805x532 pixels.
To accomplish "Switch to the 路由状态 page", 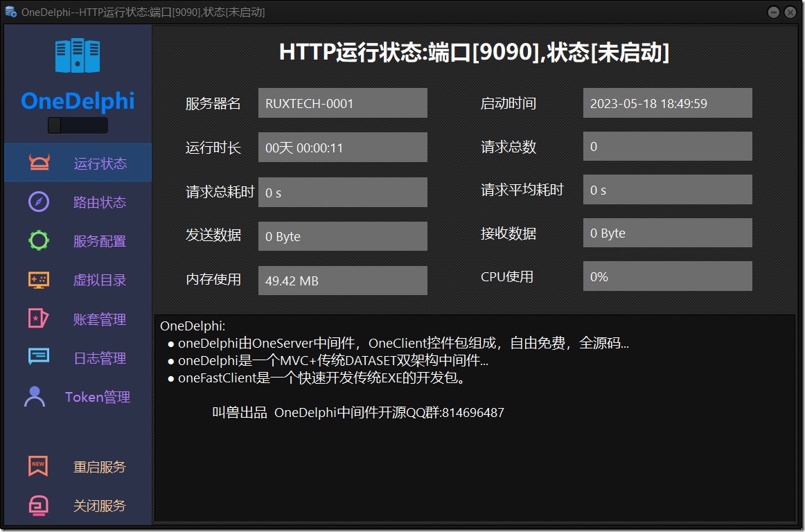I will coord(98,202).
